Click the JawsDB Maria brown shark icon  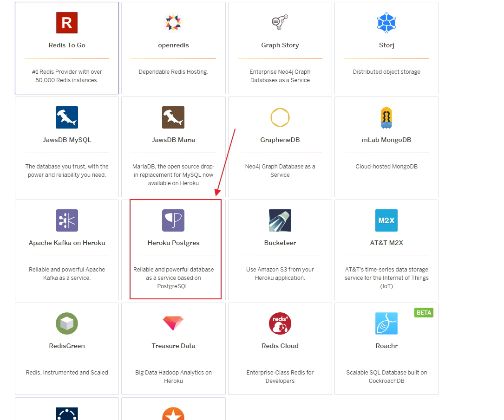[173, 117]
